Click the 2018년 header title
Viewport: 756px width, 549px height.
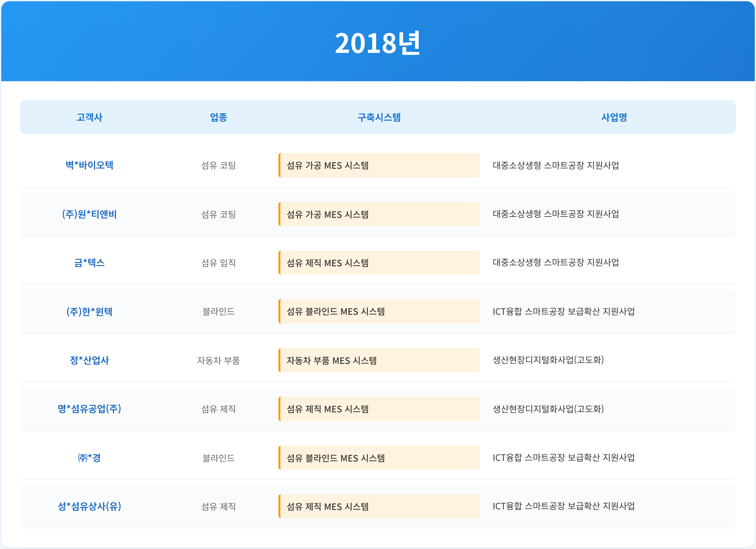click(x=378, y=43)
